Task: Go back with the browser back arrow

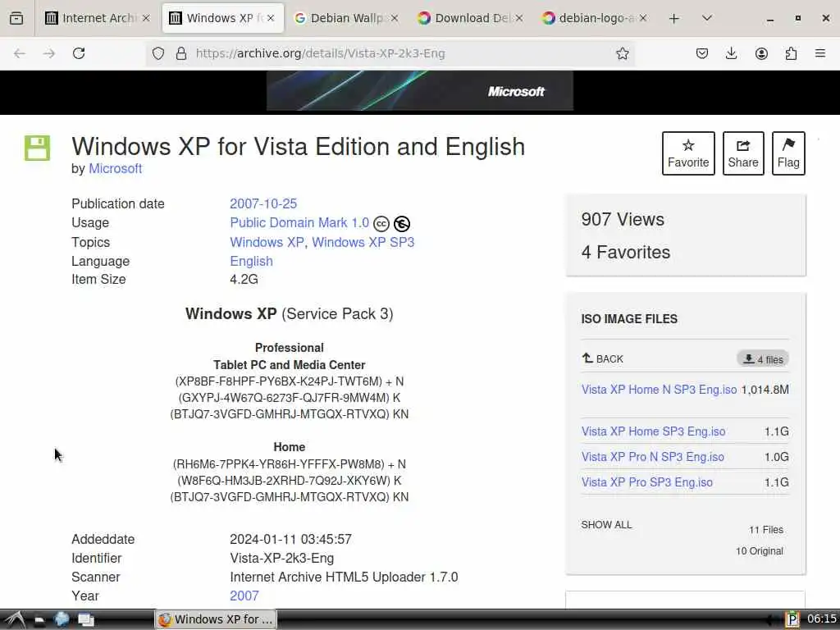Action: coord(20,53)
